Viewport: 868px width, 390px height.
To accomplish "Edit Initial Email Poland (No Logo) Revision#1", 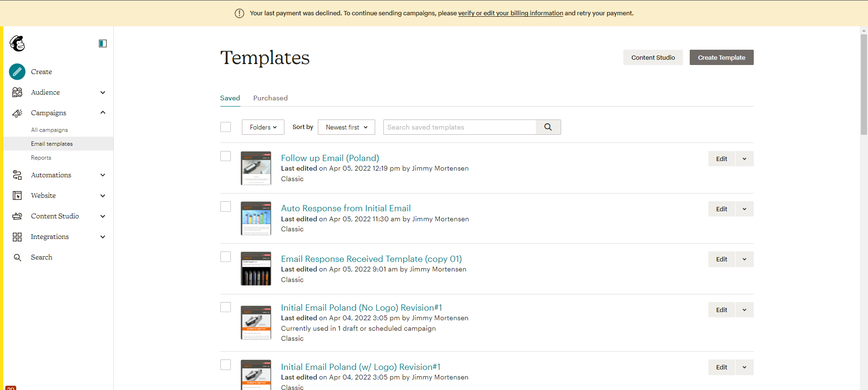I will [722, 310].
